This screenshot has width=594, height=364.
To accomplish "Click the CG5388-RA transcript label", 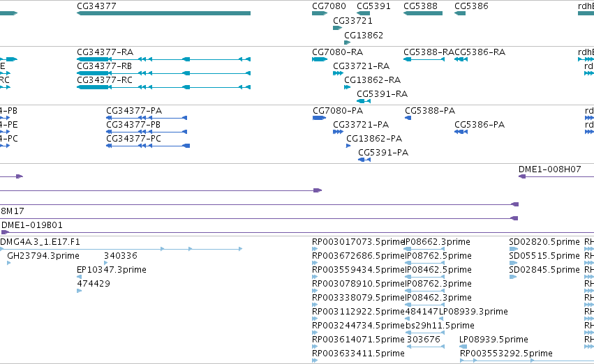I will pos(429,52).
